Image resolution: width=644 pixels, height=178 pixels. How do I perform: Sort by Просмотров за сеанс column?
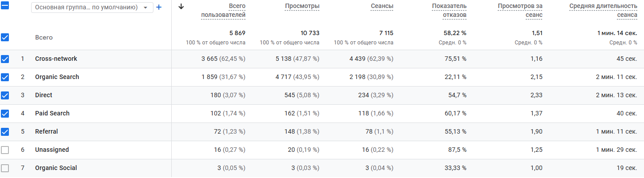point(520,11)
